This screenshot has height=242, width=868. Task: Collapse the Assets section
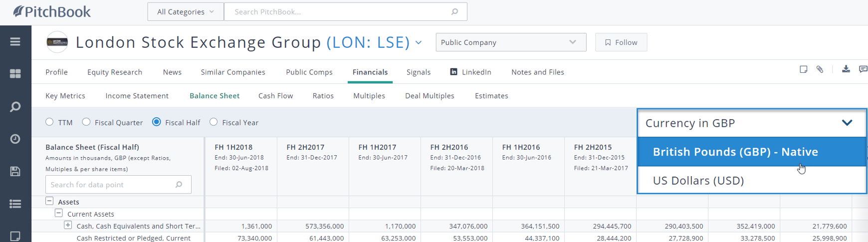(49, 201)
